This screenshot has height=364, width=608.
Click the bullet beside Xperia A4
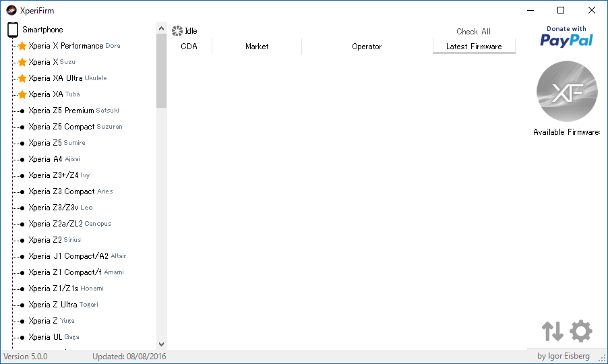22,159
